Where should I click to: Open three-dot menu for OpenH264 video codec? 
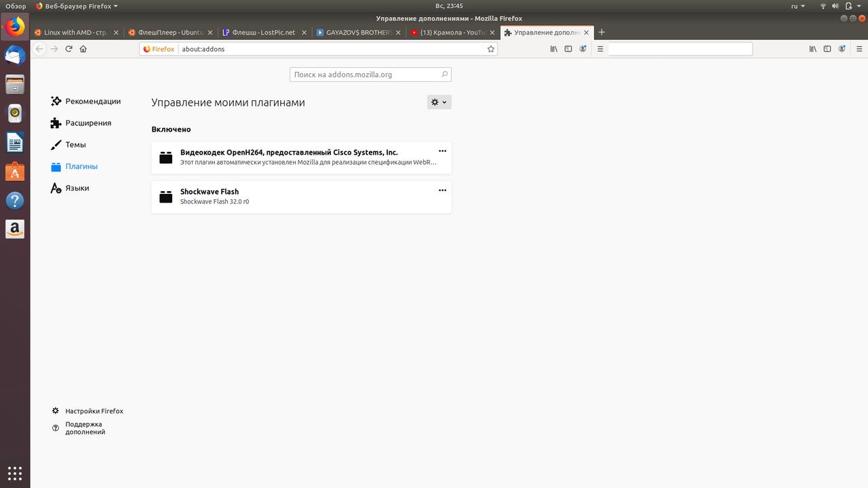(442, 151)
